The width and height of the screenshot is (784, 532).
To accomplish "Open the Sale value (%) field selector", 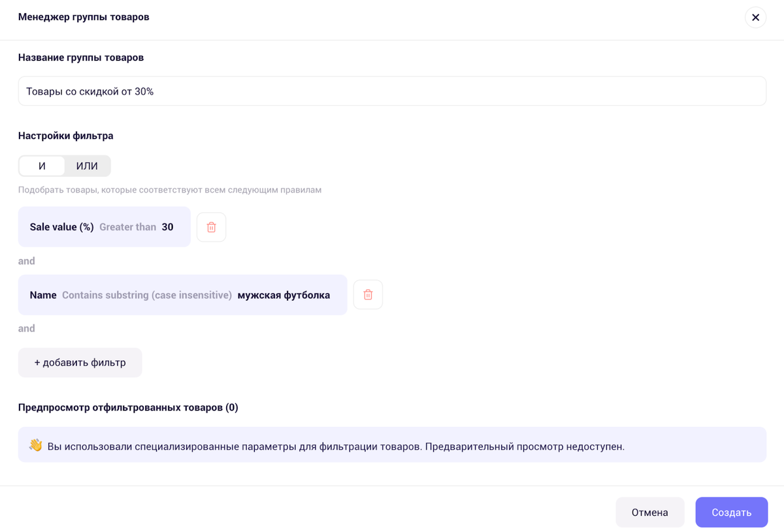I will pyautogui.click(x=61, y=227).
